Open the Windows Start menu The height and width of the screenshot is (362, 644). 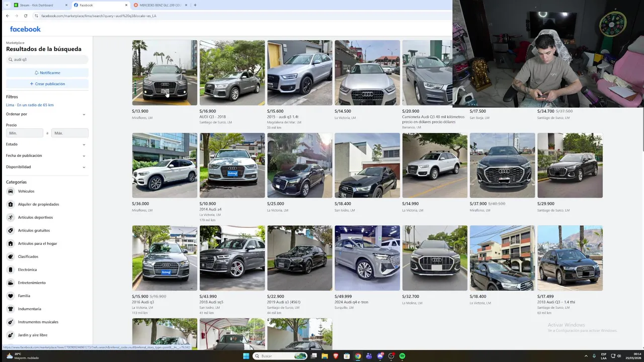point(246,356)
